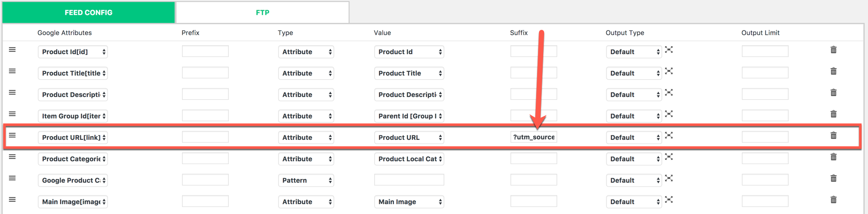Grab drag handle of Product Title row
The width and height of the screenshot is (868, 214).
point(13,71)
